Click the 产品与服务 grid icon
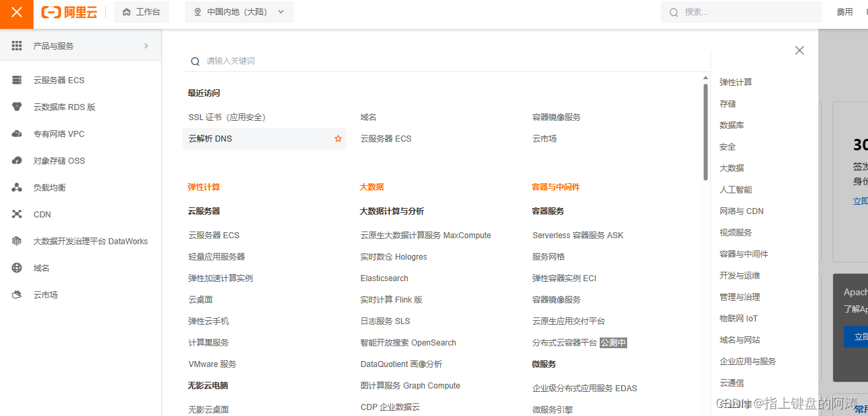 [17, 46]
